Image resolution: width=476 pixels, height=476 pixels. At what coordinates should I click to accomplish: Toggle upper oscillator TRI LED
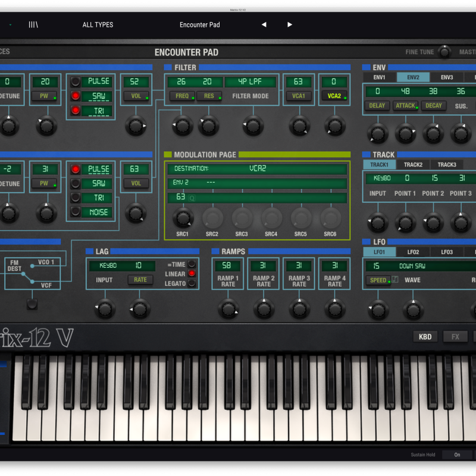click(76, 110)
